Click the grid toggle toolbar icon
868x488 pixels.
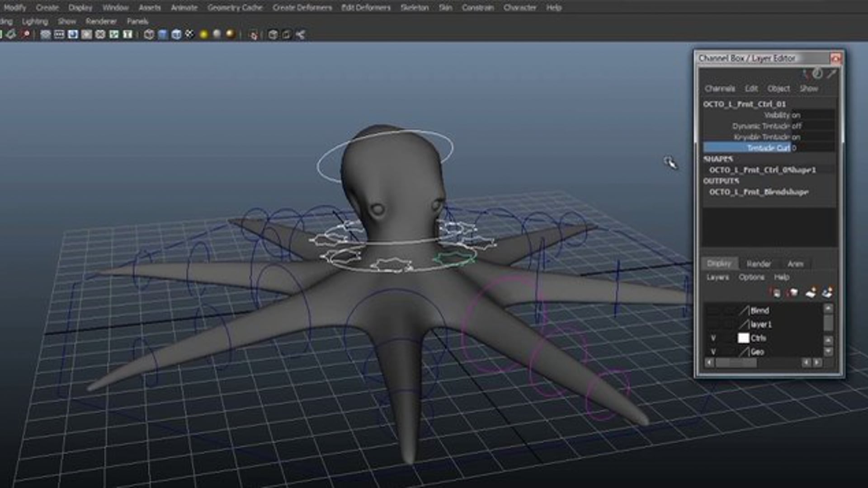click(x=45, y=34)
